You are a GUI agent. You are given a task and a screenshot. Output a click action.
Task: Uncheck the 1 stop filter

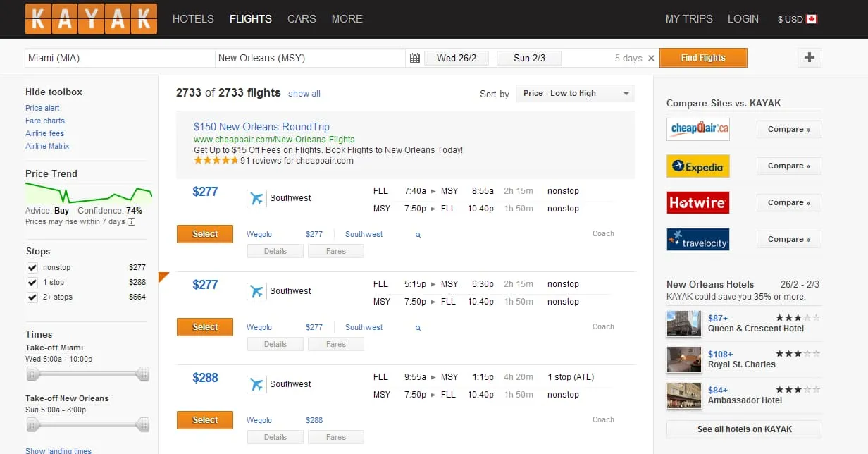[32, 282]
